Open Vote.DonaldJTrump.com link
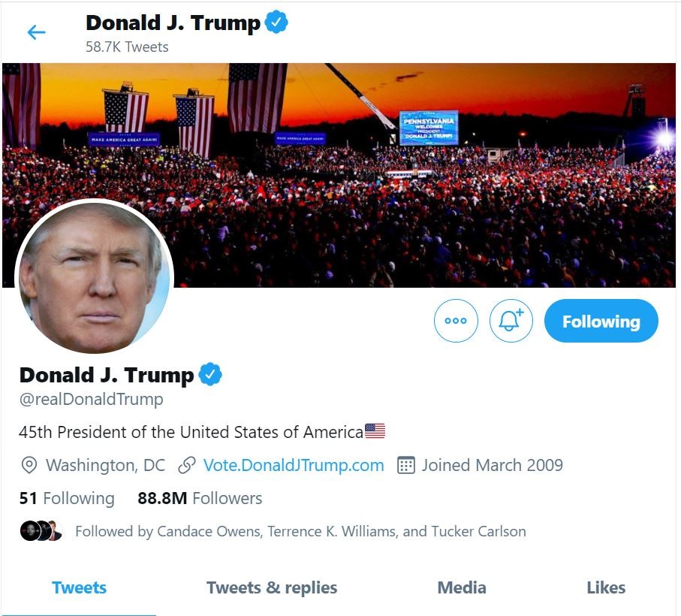 tap(294, 465)
